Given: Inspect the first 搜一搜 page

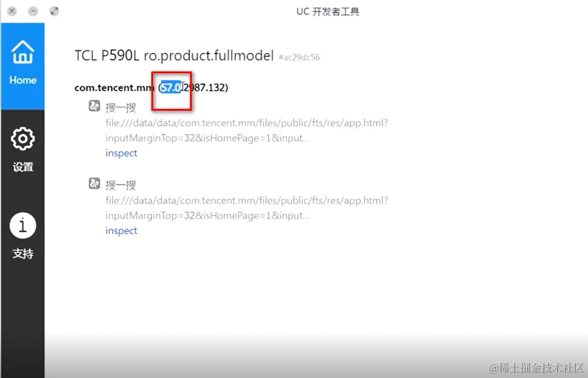Looking at the screenshot, I should click(x=121, y=153).
